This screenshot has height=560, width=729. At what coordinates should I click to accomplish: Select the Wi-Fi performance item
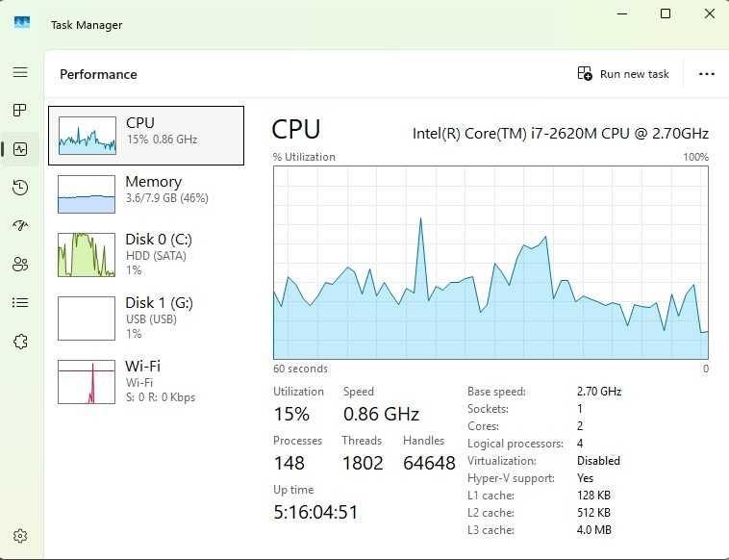click(146, 381)
